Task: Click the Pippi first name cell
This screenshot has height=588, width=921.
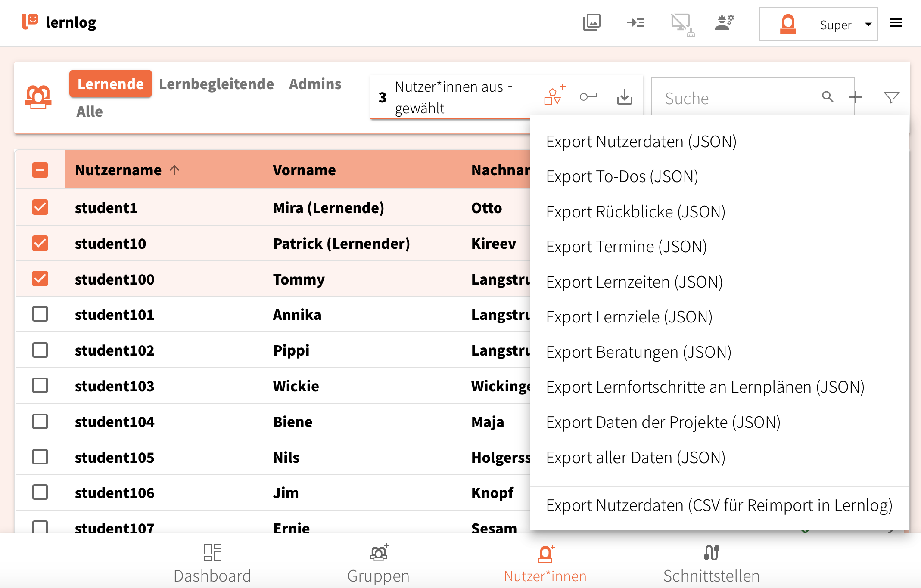Action: tap(291, 350)
